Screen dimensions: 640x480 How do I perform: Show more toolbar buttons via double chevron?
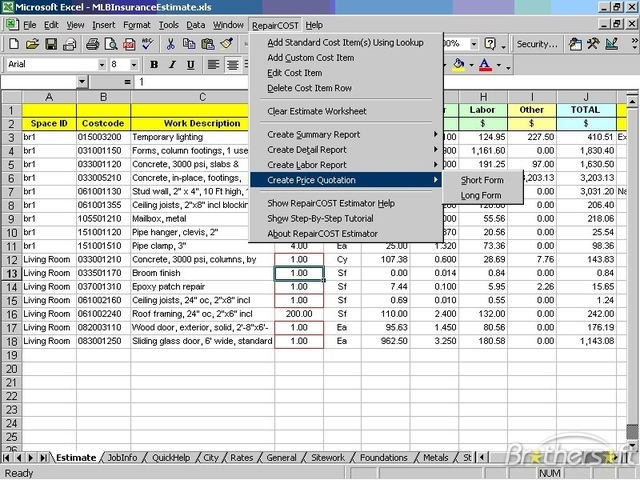click(x=634, y=41)
